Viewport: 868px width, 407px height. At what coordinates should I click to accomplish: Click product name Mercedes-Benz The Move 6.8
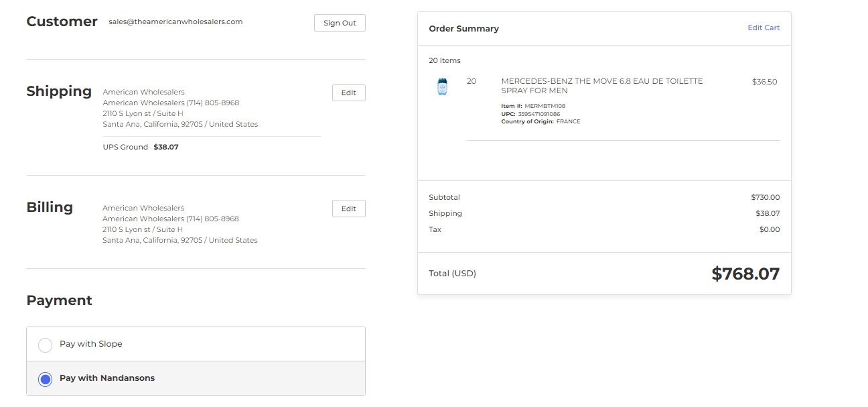point(602,86)
